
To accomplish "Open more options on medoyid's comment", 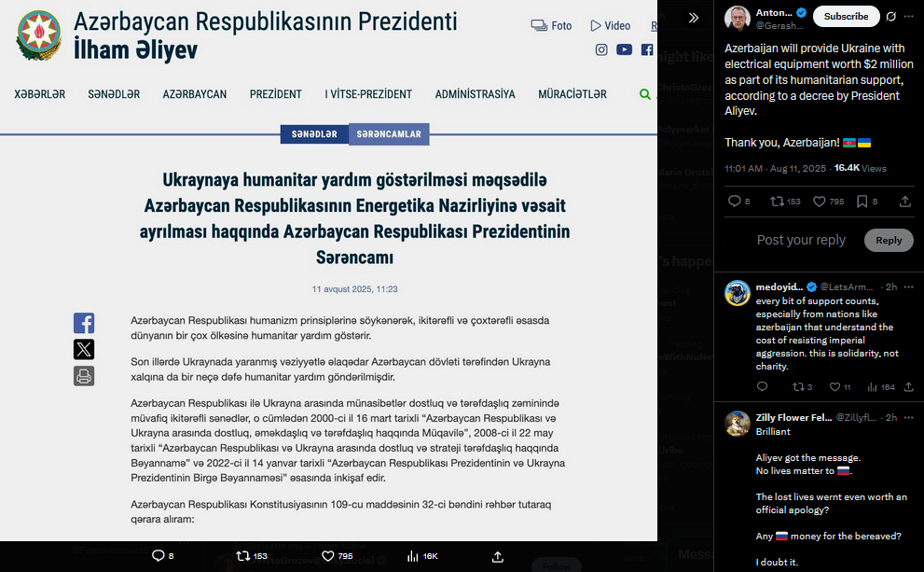I will point(909,287).
